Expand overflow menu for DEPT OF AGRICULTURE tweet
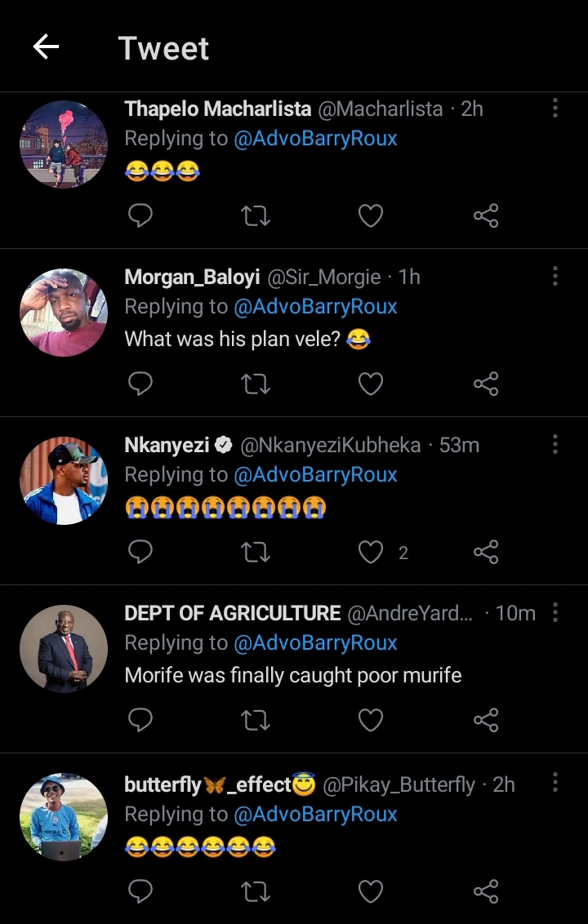 555,612
